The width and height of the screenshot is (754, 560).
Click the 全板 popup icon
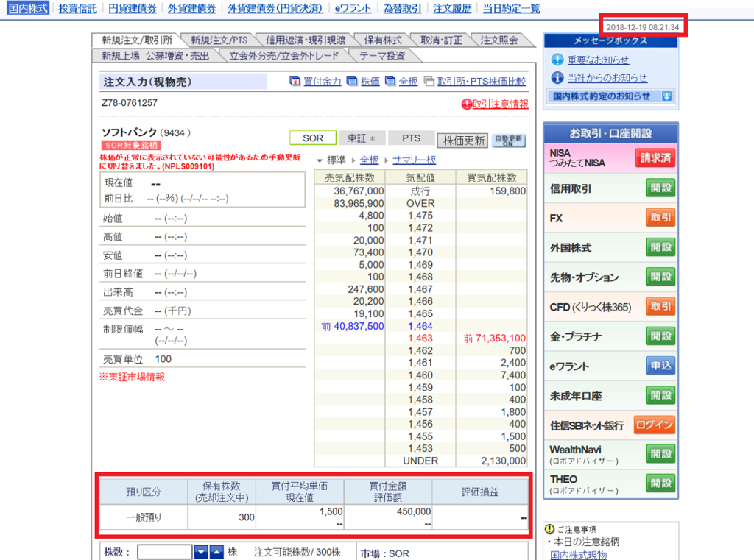tap(390, 81)
